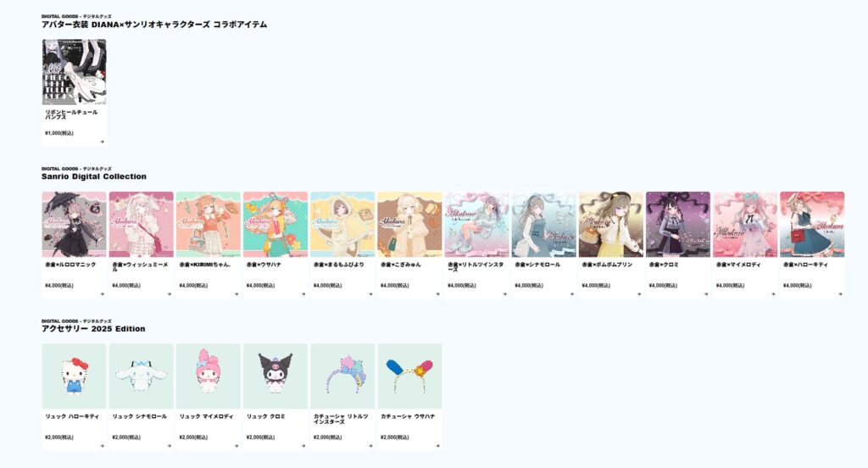Open the 赤倉×ウィッシュミーメル outfit thumbnail
The width and height of the screenshot is (868, 468).
coord(142,225)
